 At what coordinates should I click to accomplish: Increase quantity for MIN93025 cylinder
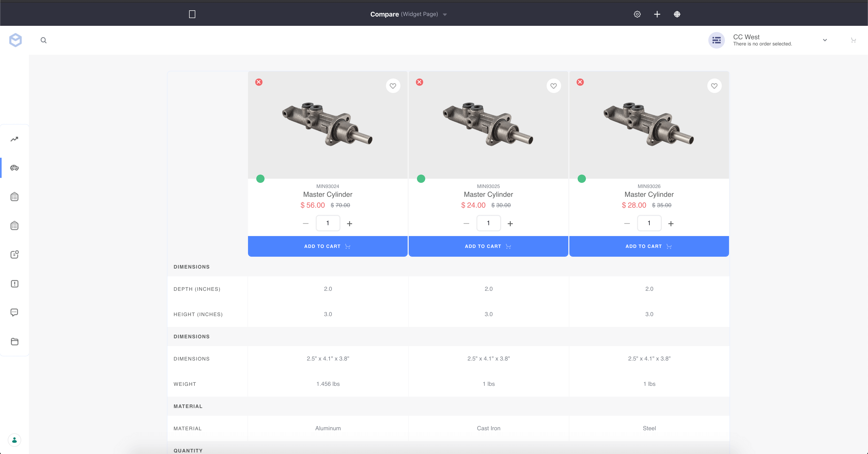(x=510, y=224)
